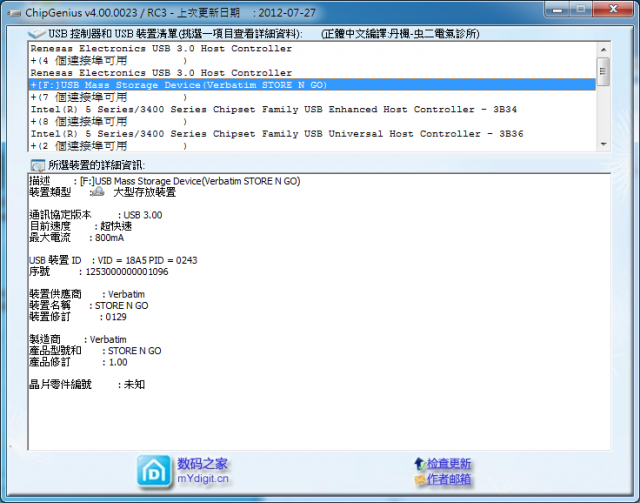This screenshot has height=503, width=640.
Task: Click the 製造商 Verbatim line
Action: point(78,339)
